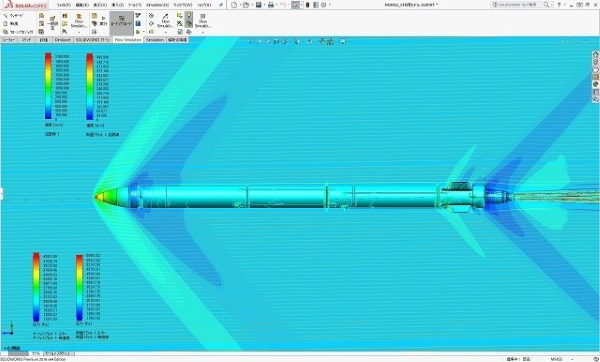Expand the search options dropdown arrow
The width and height of the screenshot is (600, 362).
pos(552,5)
